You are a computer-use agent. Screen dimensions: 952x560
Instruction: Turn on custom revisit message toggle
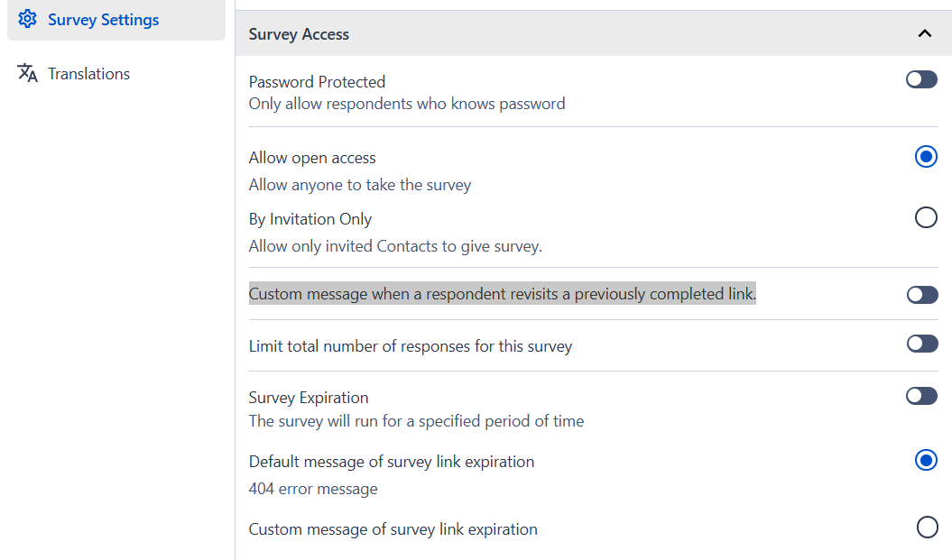coord(921,295)
